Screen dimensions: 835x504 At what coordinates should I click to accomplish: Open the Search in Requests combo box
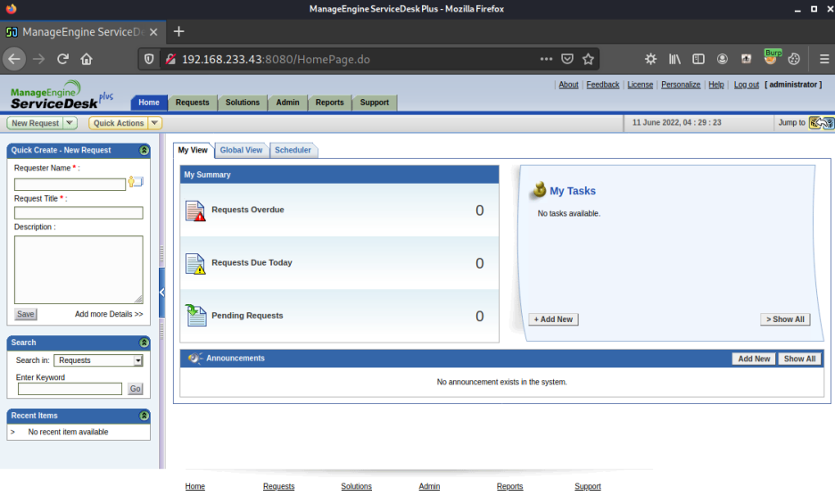pos(98,360)
